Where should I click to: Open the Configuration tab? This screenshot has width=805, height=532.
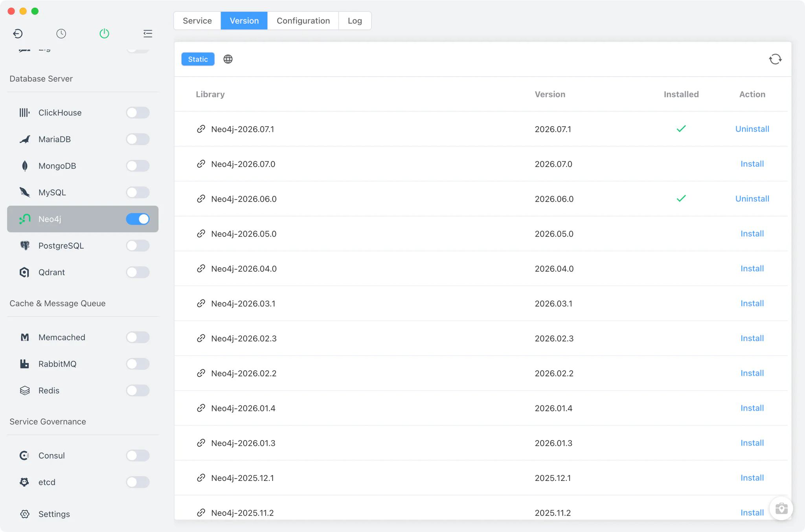303,21
